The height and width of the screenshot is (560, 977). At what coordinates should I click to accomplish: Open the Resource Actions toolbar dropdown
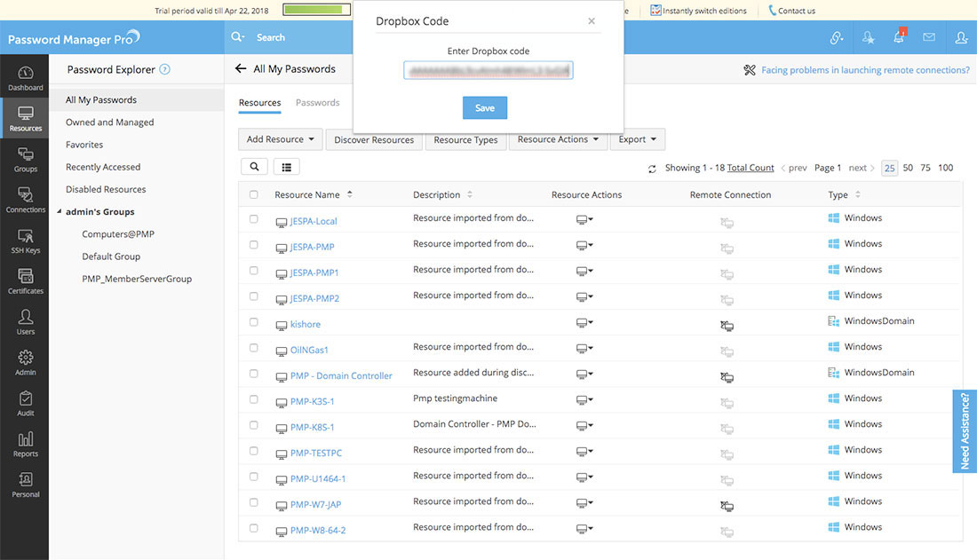(x=558, y=139)
